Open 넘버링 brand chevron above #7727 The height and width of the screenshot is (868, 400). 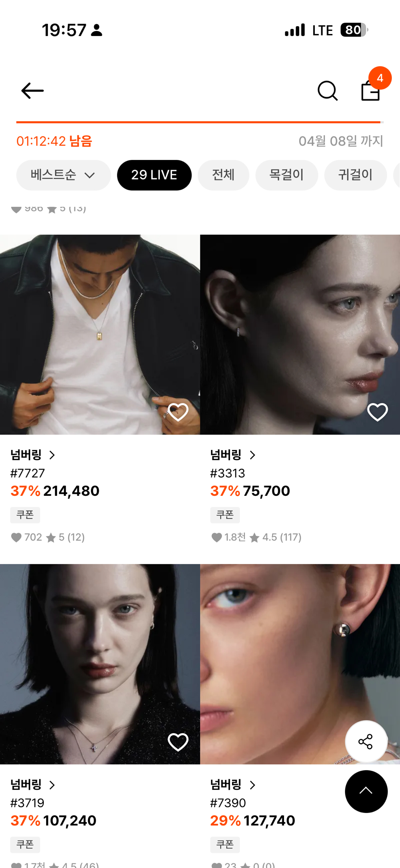tap(52, 455)
